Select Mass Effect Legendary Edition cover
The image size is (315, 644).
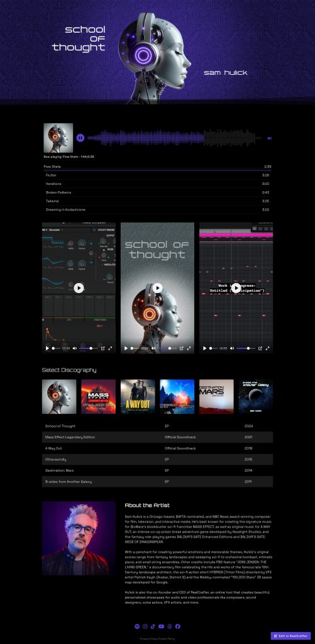[x=99, y=396]
